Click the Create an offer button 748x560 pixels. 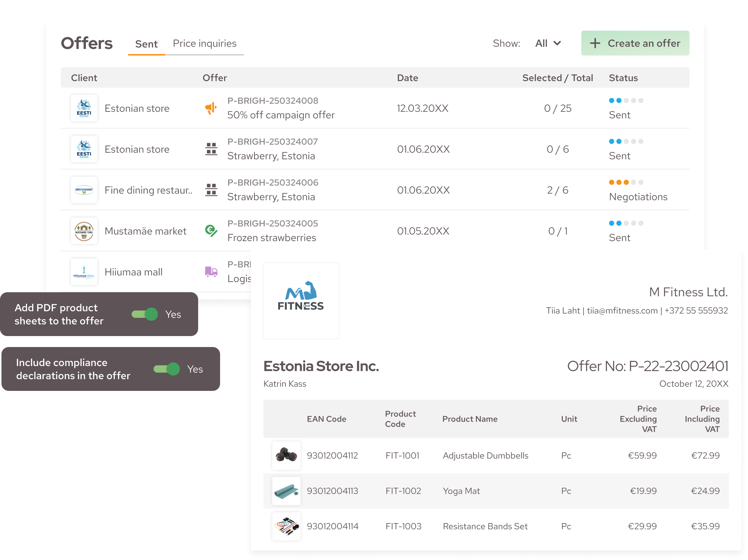635,43
